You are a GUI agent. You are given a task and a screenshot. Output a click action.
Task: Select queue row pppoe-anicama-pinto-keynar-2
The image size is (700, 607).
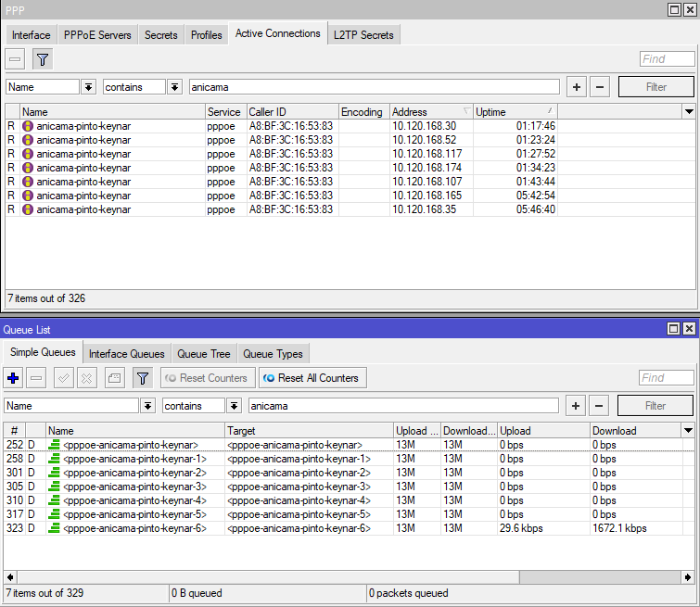(343, 473)
